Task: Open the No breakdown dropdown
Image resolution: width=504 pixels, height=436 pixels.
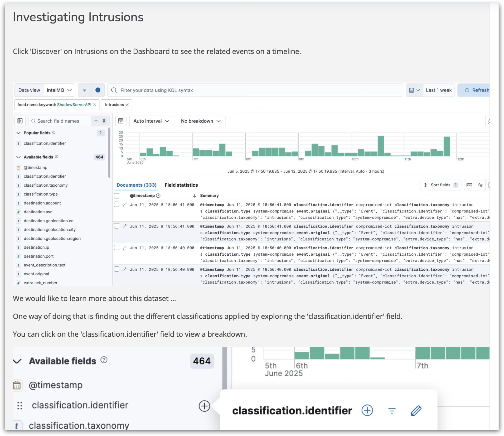Action: point(201,121)
